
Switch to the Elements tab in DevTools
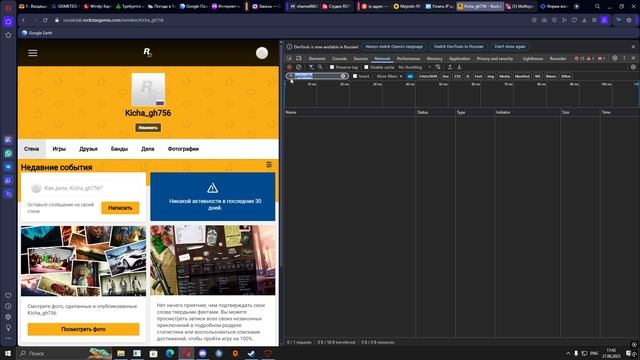pos(317,59)
